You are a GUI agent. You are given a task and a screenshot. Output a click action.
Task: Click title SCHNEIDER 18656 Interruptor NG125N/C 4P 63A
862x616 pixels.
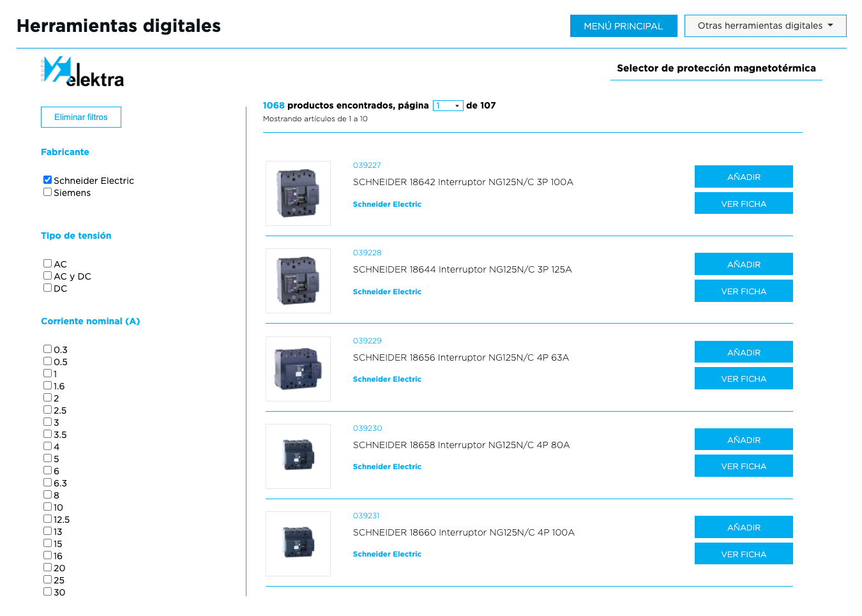click(461, 357)
